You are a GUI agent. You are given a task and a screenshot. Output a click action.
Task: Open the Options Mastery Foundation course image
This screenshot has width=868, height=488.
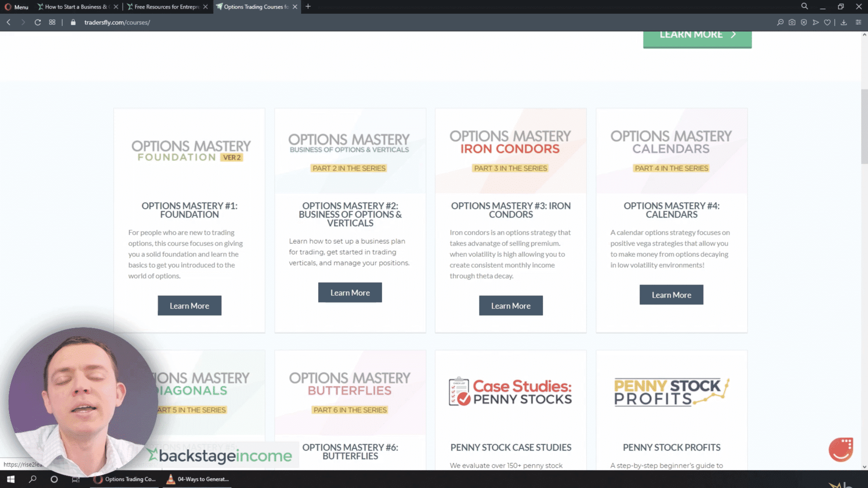tap(189, 151)
